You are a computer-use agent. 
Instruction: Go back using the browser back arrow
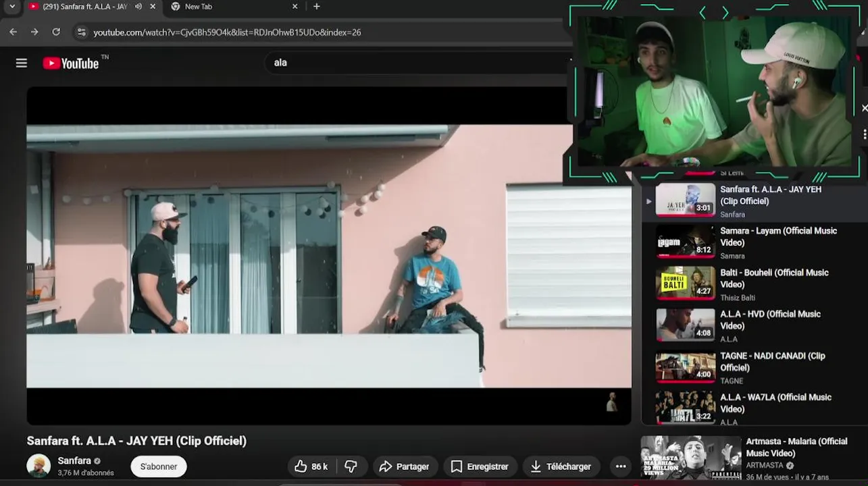pyautogui.click(x=14, y=32)
